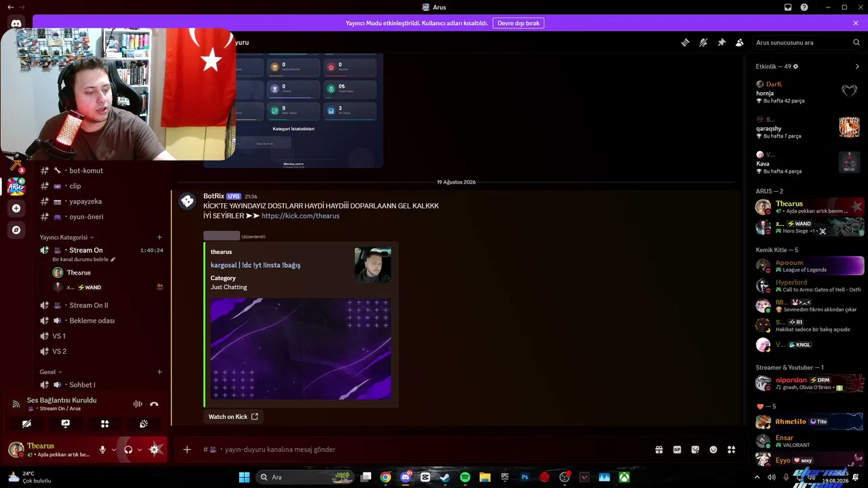
Task: Mute the microphone
Action: point(103,449)
